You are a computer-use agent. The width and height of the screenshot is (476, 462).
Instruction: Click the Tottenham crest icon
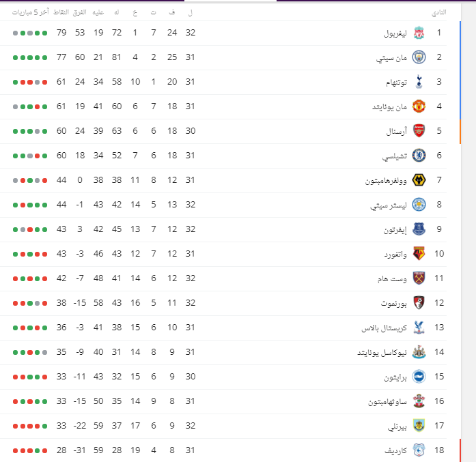coord(419,82)
